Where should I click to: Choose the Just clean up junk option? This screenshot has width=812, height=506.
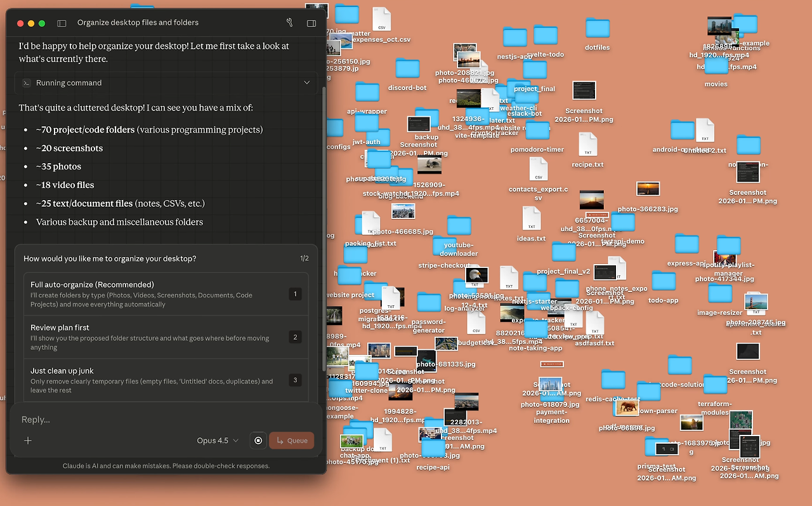[166, 380]
